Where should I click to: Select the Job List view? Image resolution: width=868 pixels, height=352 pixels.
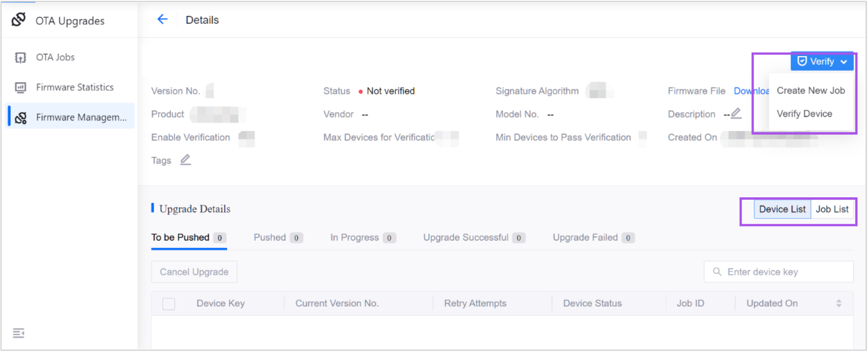coord(832,209)
